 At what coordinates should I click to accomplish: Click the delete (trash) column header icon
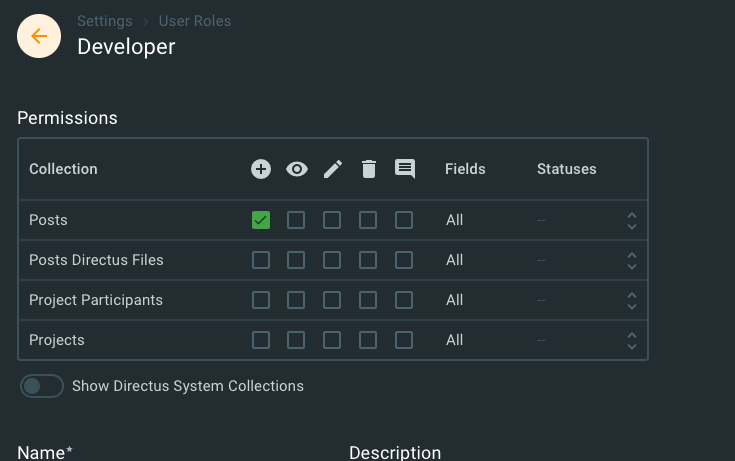[369, 169]
